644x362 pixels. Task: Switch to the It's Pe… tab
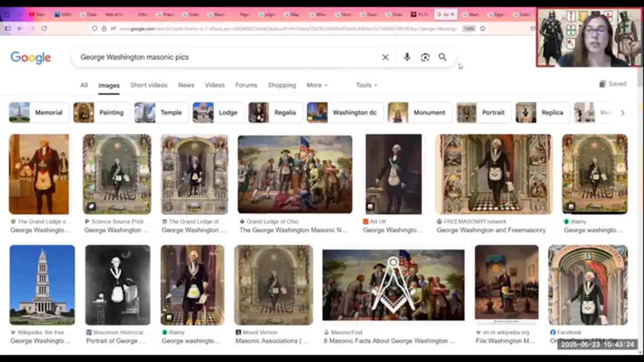[x=421, y=15]
